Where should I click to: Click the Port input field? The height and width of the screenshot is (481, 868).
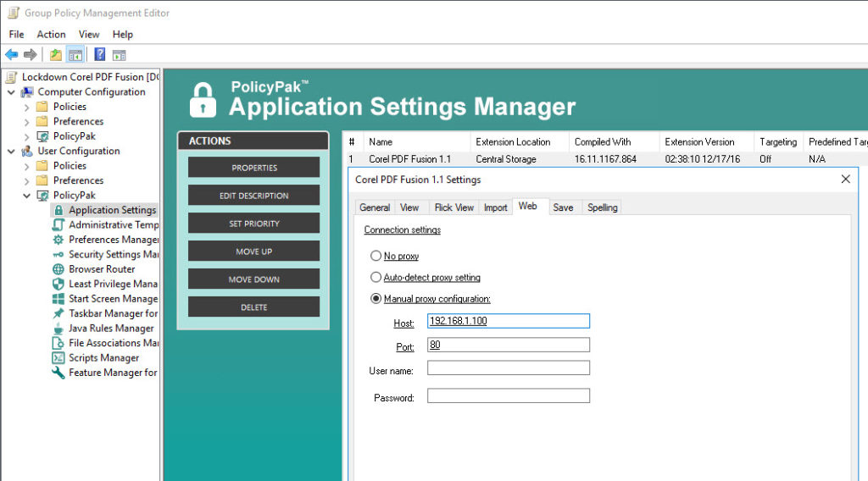[509, 345]
